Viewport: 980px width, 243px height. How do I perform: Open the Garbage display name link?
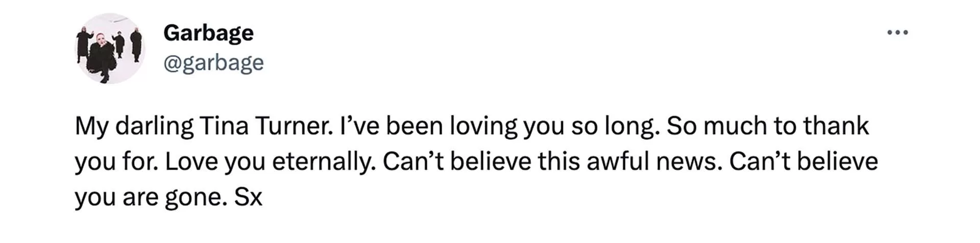[208, 33]
